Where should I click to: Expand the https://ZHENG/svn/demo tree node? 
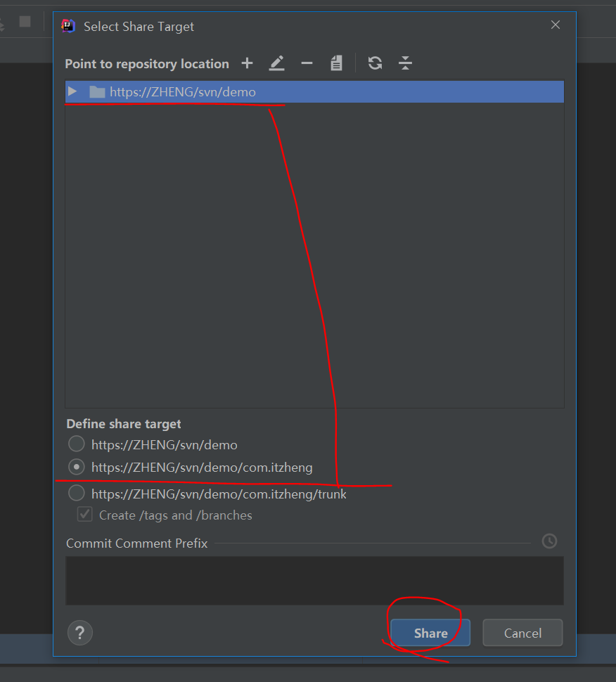(72, 92)
